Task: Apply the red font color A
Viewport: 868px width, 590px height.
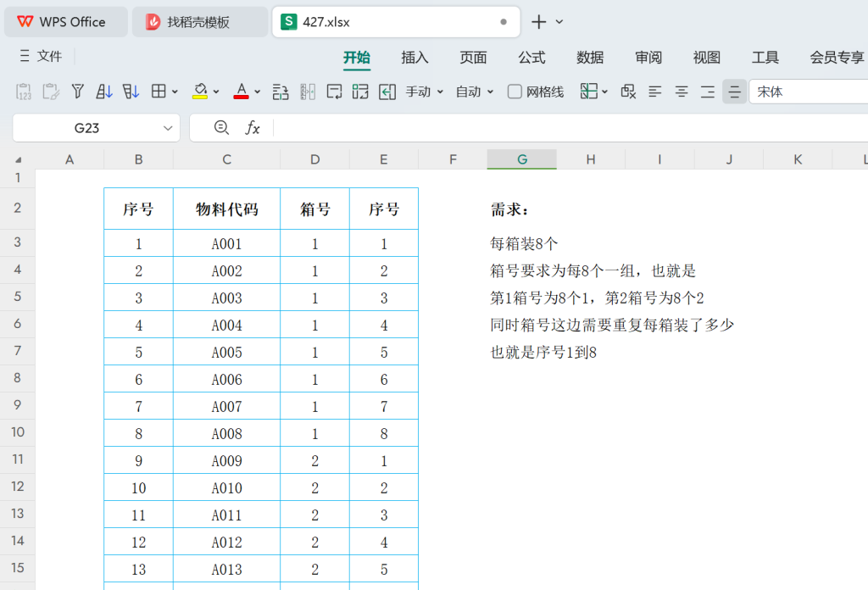Action: pyautogui.click(x=241, y=92)
